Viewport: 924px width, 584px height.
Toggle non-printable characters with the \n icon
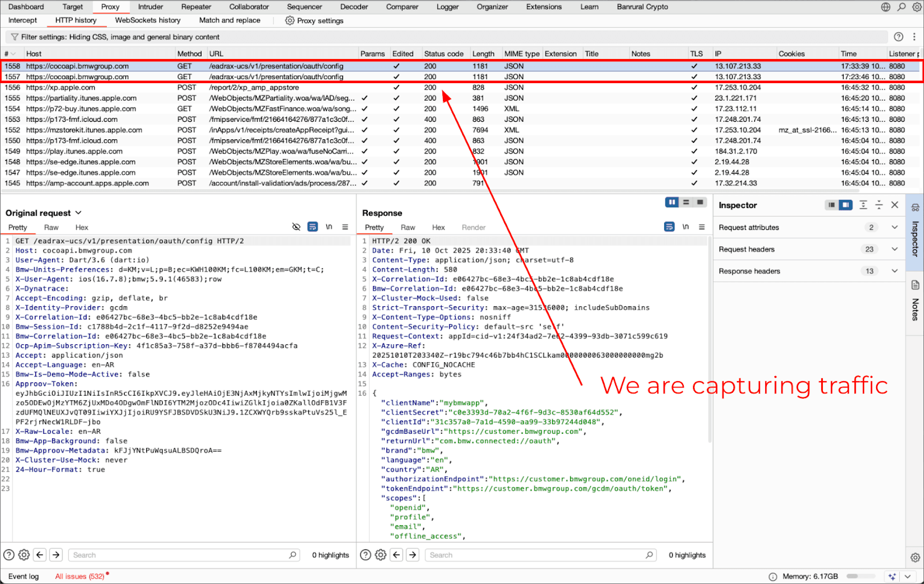tap(329, 226)
